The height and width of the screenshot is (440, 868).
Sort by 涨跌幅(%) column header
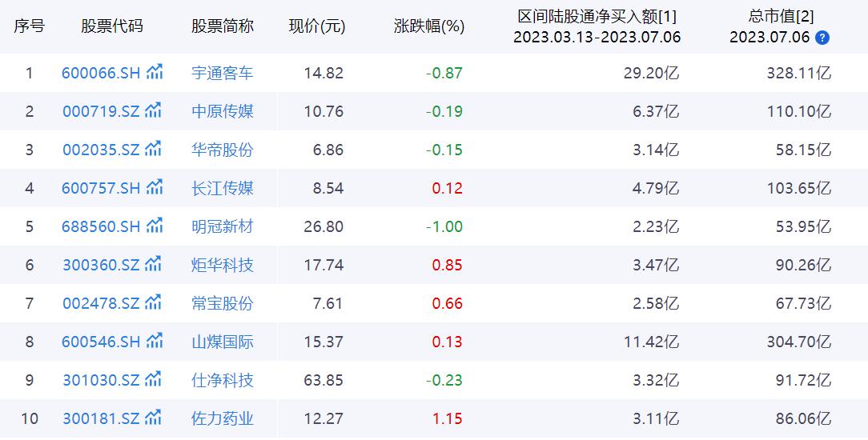pyautogui.click(x=429, y=26)
